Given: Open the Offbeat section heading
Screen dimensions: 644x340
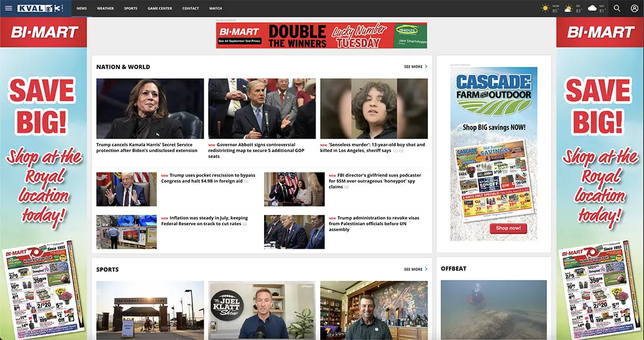Looking at the screenshot, I should click(x=453, y=269).
